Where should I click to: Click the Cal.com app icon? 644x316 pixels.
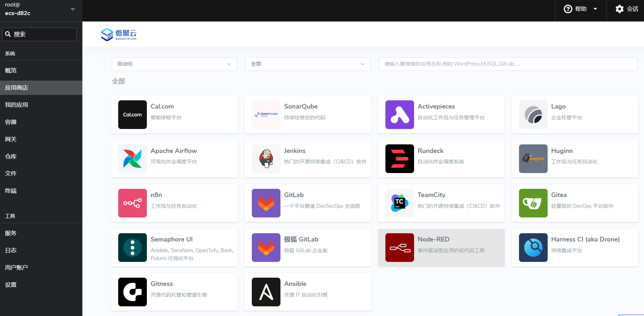(132, 115)
